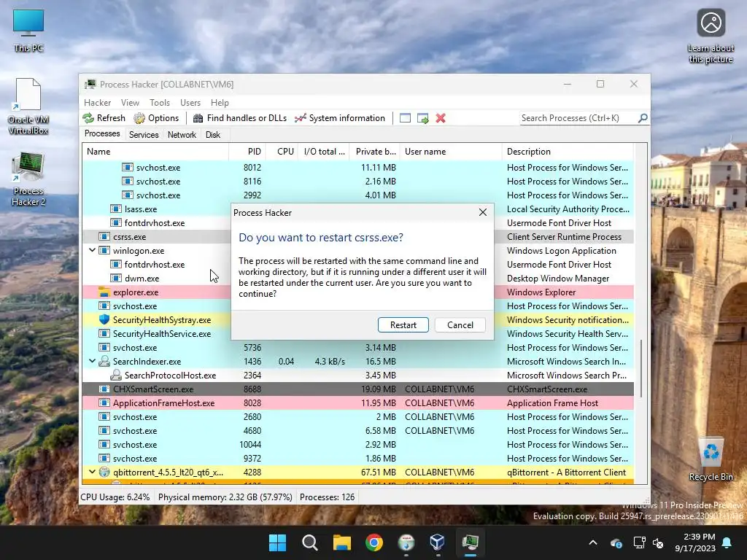Click the find window toolbar icon
The height and width of the screenshot is (560, 747).
point(405,118)
